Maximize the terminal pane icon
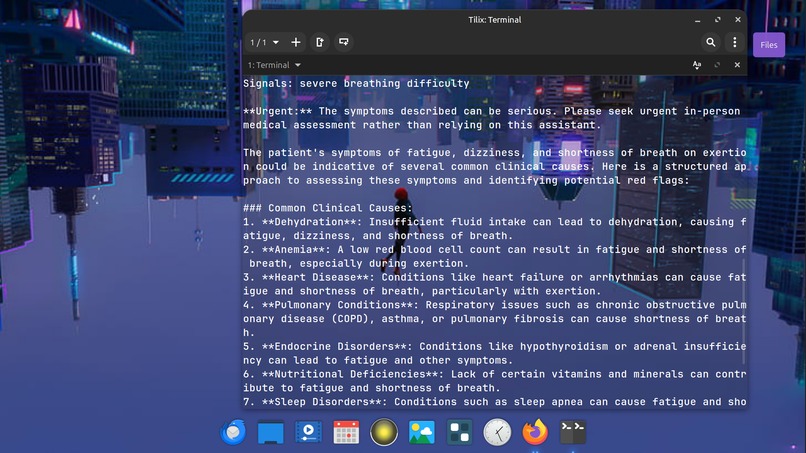The height and width of the screenshot is (453, 806). pyautogui.click(x=717, y=65)
